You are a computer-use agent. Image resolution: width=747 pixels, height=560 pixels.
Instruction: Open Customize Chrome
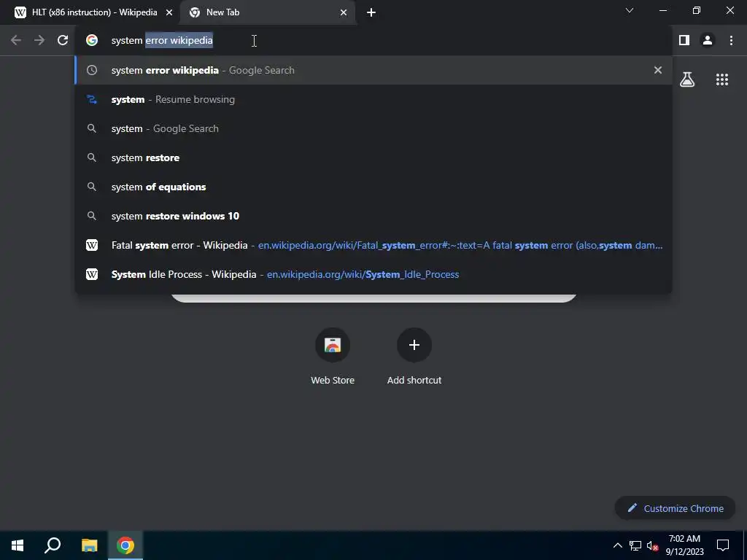[x=676, y=508]
